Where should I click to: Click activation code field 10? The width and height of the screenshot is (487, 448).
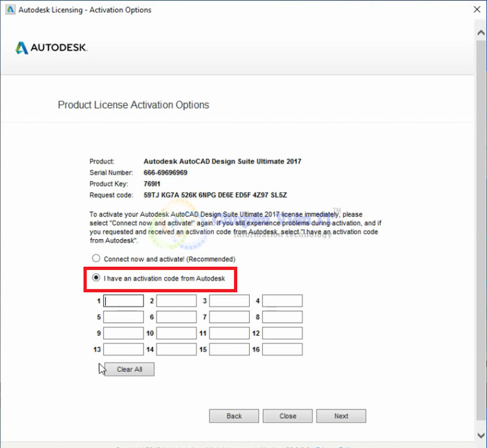pos(176,333)
